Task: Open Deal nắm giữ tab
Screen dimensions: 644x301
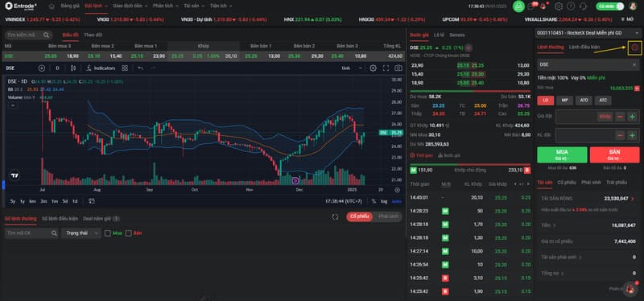Action: 101,218
